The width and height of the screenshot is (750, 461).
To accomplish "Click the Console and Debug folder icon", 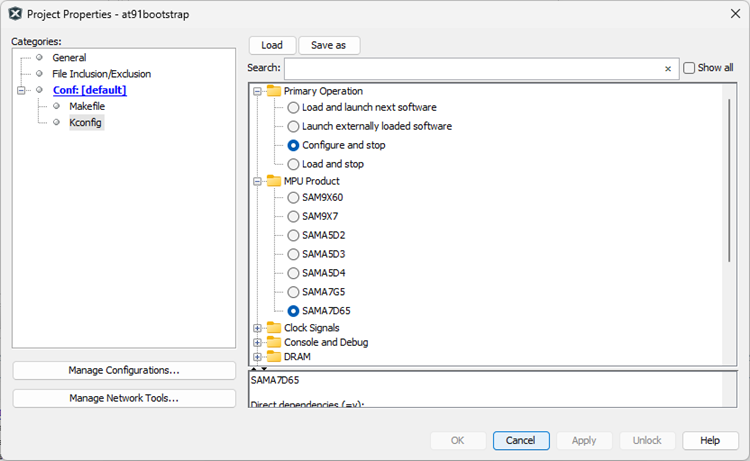I will pyautogui.click(x=274, y=343).
